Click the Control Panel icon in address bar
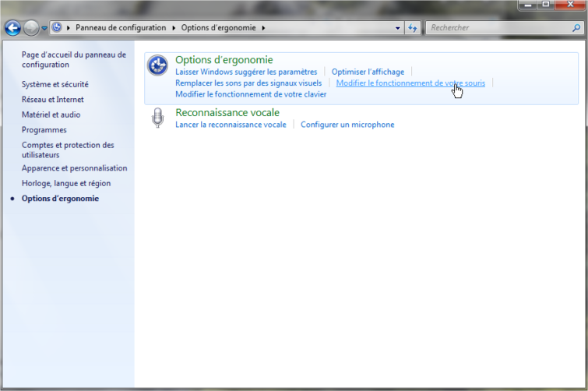Viewport: 588px width, 391px height. [x=57, y=27]
